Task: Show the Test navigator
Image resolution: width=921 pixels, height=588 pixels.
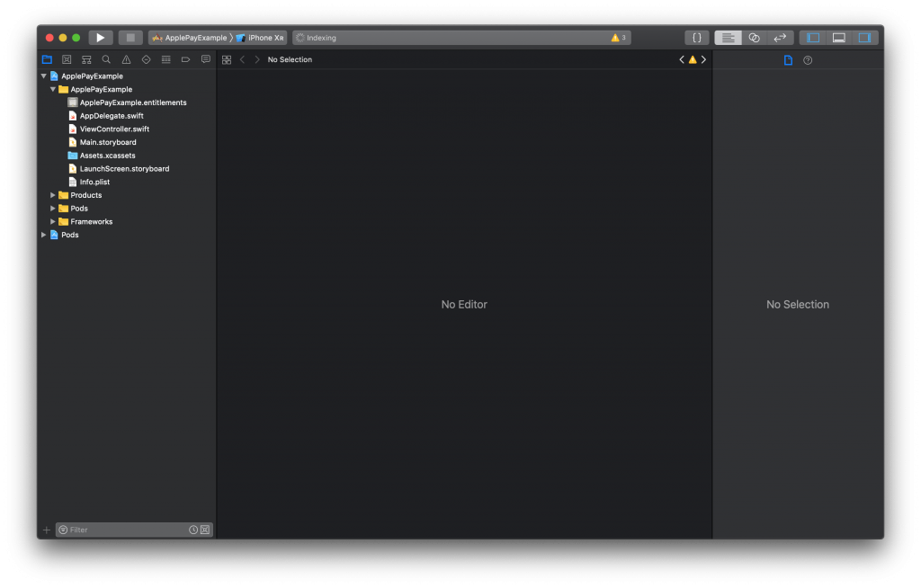Action: click(147, 59)
